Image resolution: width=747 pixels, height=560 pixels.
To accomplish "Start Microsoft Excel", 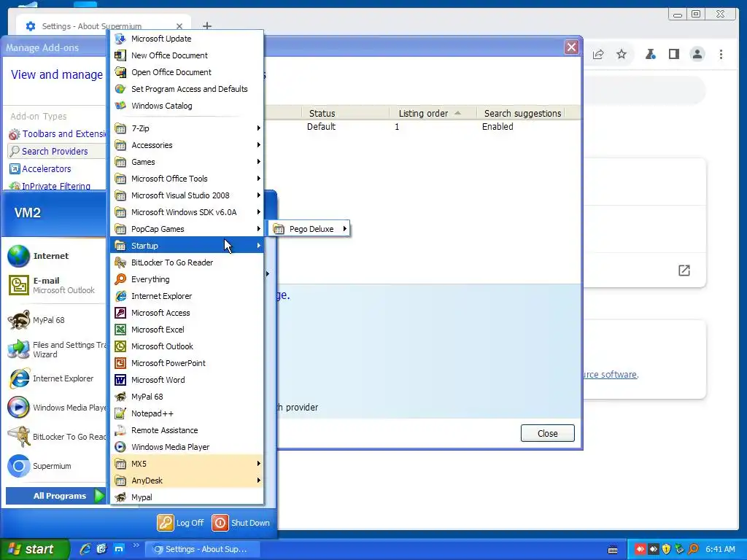I will click(x=187, y=329).
